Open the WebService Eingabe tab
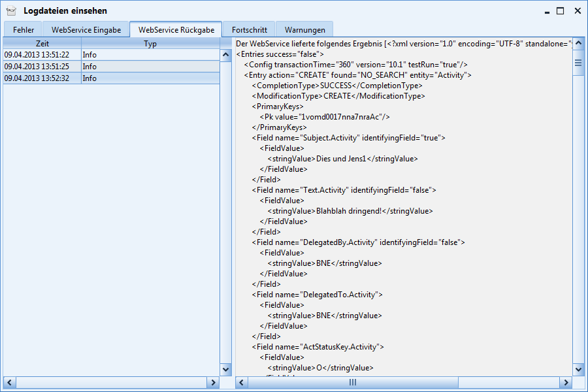 tap(86, 29)
